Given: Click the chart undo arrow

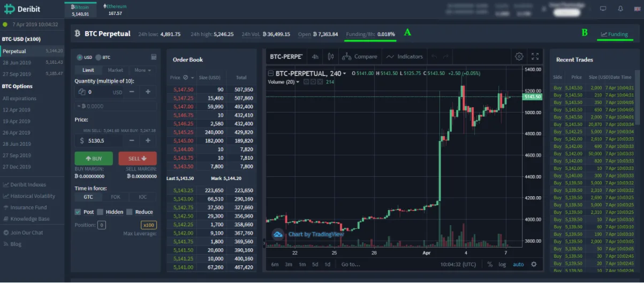Looking at the screenshot, I should (x=434, y=56).
